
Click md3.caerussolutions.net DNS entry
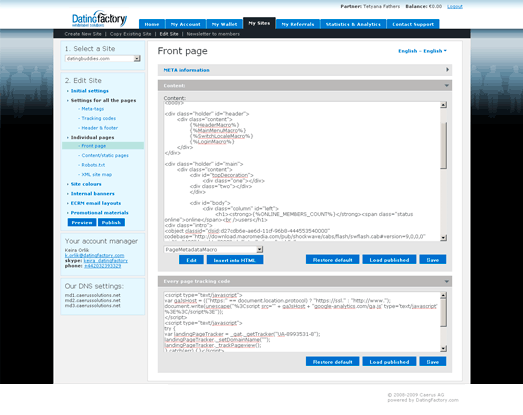tap(92, 305)
